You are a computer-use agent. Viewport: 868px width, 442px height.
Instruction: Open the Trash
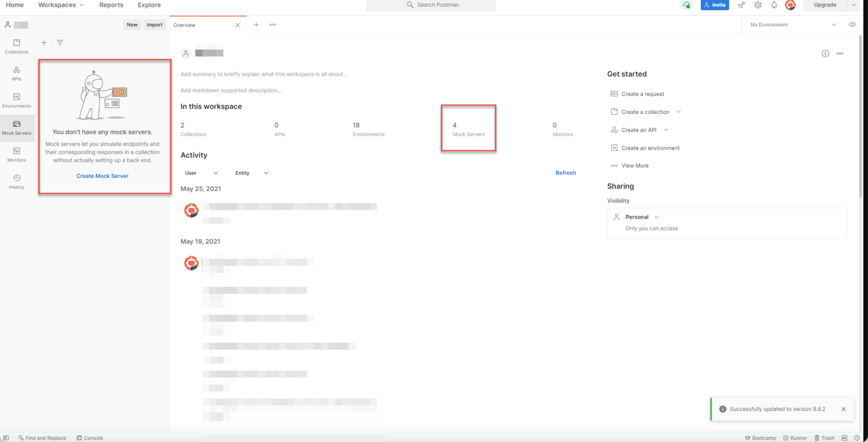tap(825, 438)
